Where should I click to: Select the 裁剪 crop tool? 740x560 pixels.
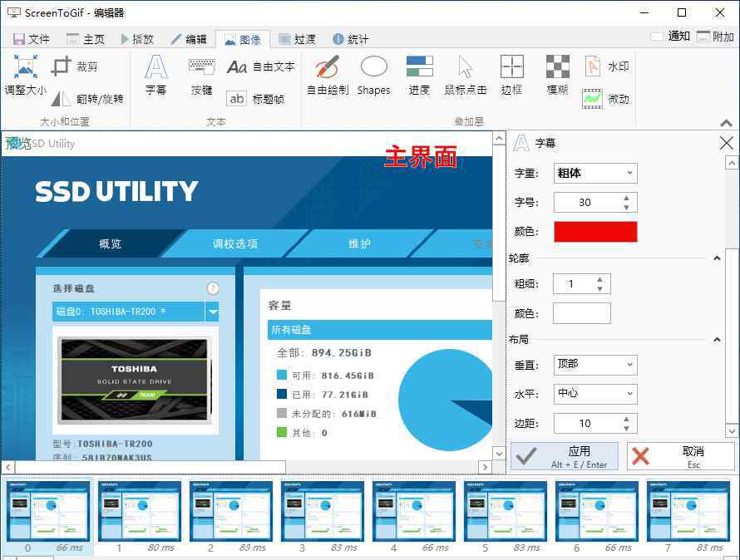[75, 66]
